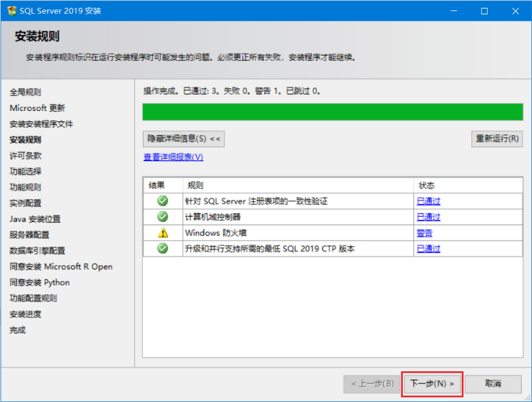The image size is (532, 402).
Task: Select 同意安装 Microsoft R Open step
Action: pyautogui.click(x=61, y=267)
